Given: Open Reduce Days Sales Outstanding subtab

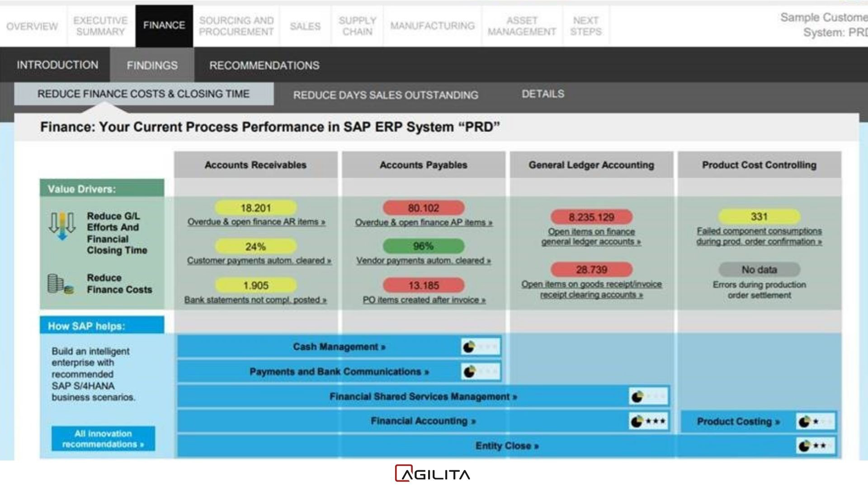Looking at the screenshot, I should (386, 95).
